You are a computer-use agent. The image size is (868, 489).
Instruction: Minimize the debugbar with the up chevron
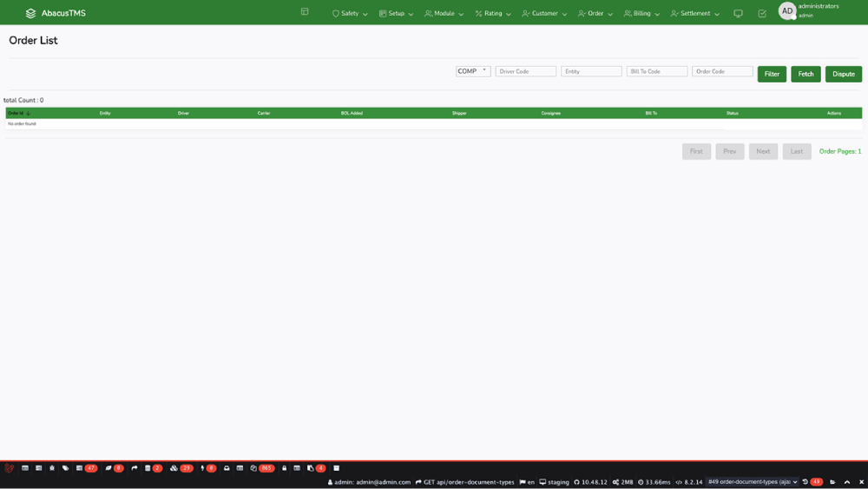(x=847, y=482)
